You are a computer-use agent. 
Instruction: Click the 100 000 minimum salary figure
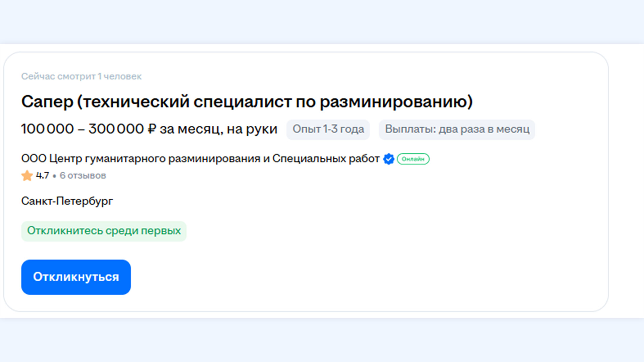(47, 129)
